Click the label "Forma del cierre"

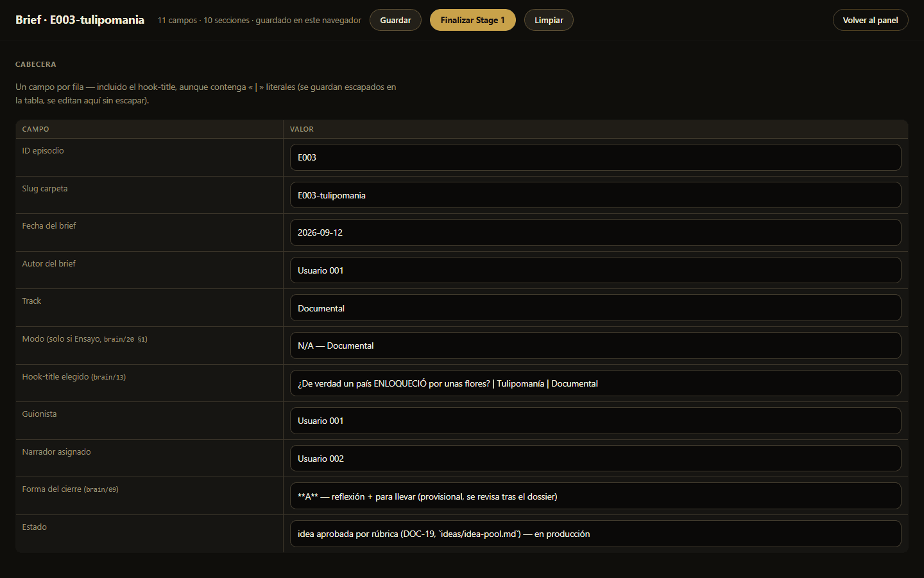[x=51, y=489]
